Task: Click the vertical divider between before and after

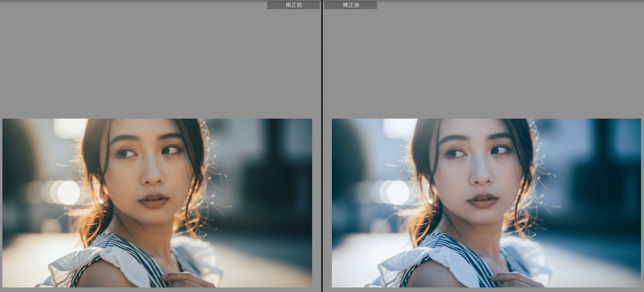Action: [322, 145]
